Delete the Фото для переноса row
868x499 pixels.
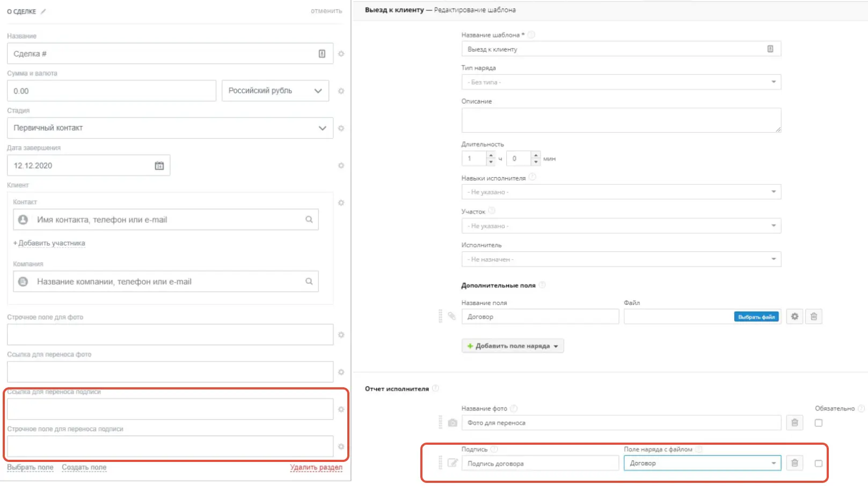794,423
